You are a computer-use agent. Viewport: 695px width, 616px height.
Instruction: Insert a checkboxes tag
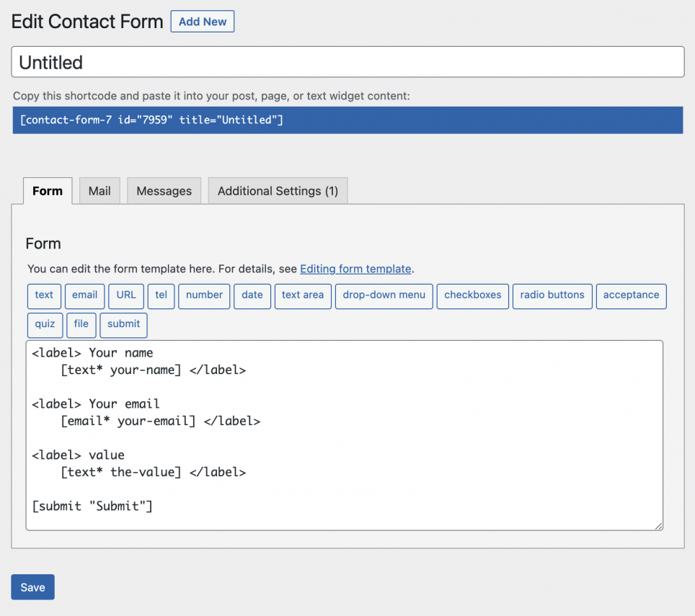(472, 296)
